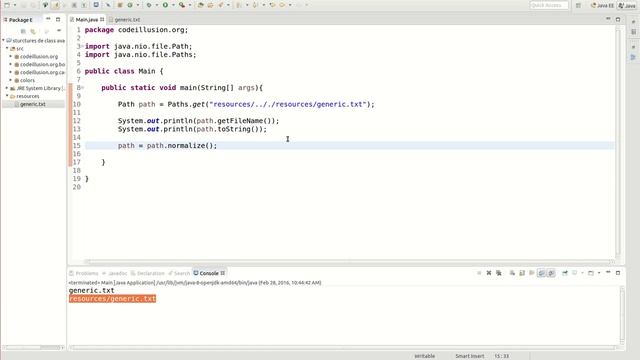Click the highlighted resources/generic.txt console output
The height and width of the screenshot is (360, 640).
112,299
